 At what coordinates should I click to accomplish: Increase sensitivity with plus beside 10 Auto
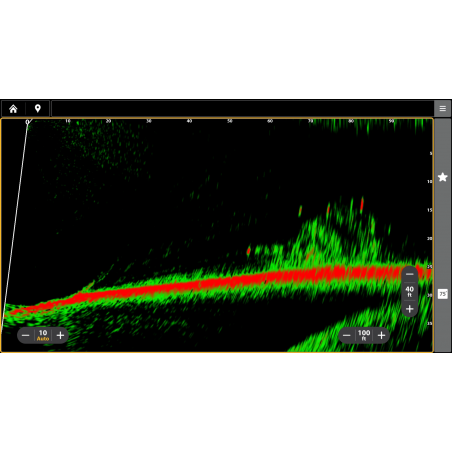pos(60,335)
